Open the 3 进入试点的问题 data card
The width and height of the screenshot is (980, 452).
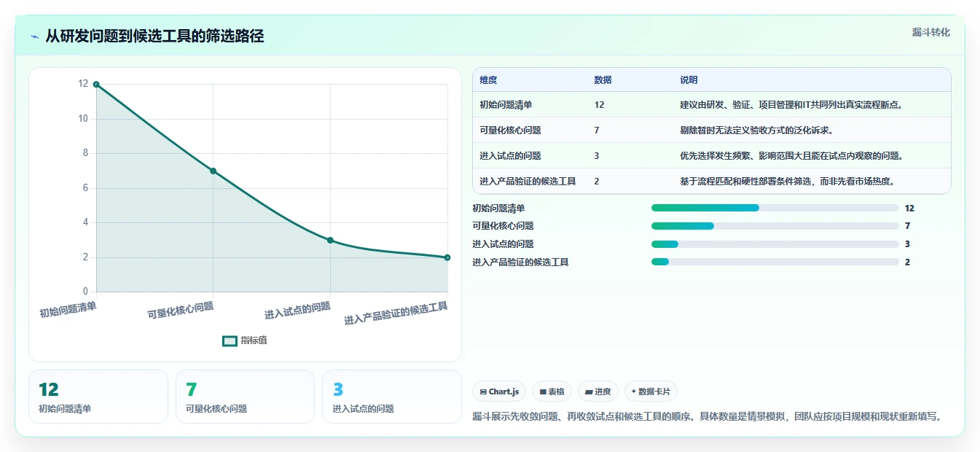click(392, 397)
